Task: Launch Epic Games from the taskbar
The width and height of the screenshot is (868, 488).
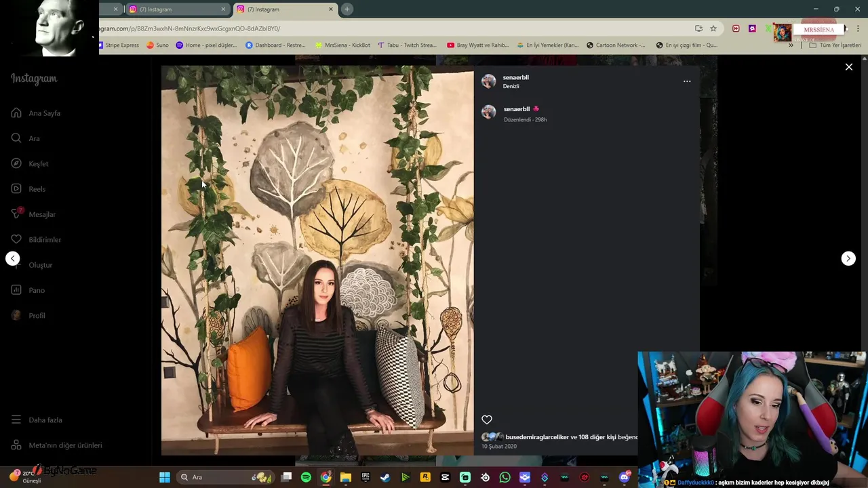Action: coord(366,477)
